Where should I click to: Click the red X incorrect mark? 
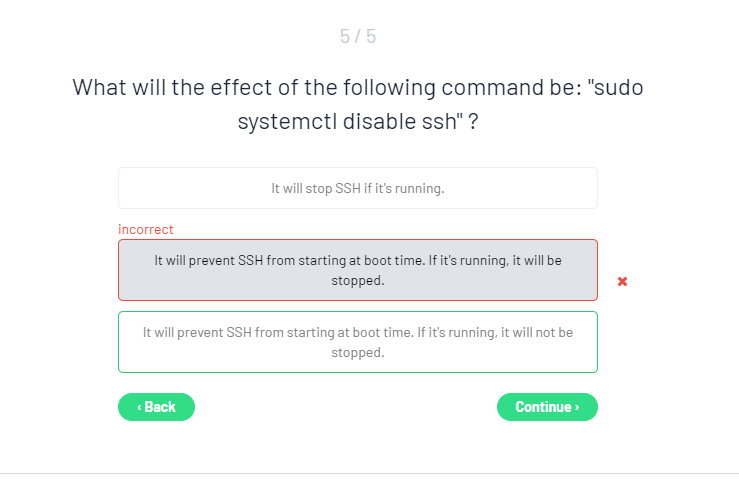click(x=622, y=281)
